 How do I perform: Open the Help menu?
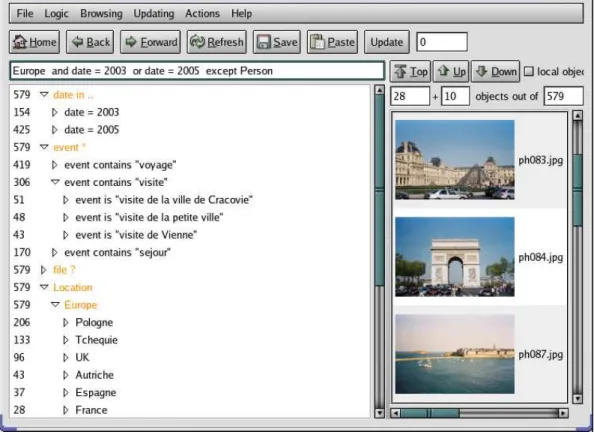tap(241, 14)
